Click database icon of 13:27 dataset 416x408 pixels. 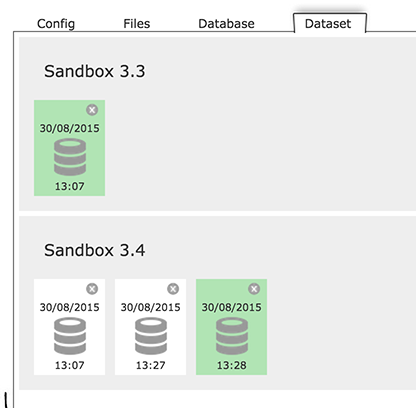[x=151, y=336]
